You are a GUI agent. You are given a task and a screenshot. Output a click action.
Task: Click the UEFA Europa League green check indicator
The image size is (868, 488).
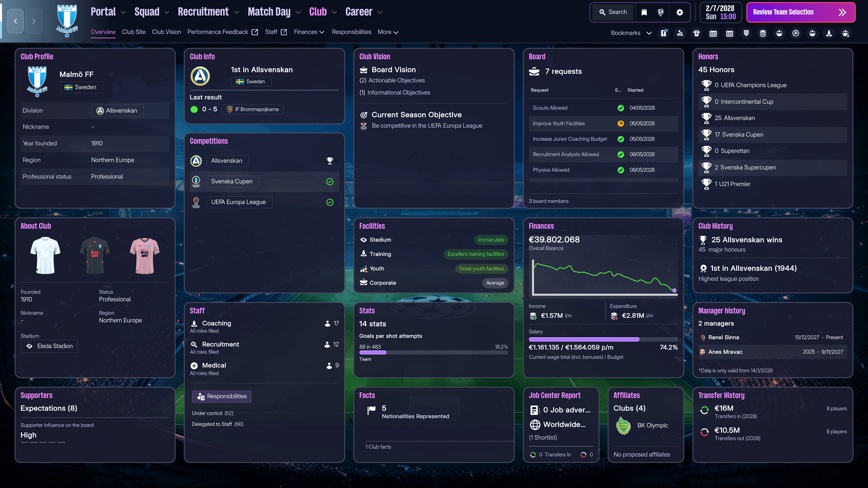[330, 202]
